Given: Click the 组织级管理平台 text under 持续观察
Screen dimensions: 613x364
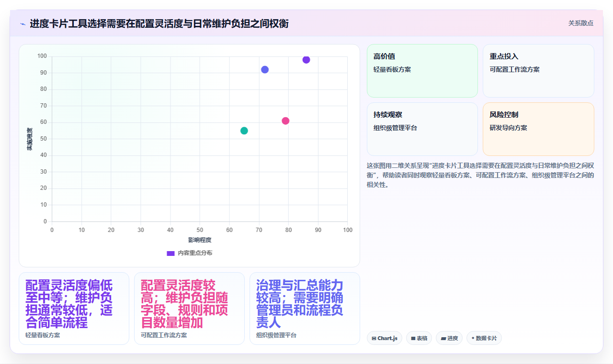Looking at the screenshot, I should 395,128.
